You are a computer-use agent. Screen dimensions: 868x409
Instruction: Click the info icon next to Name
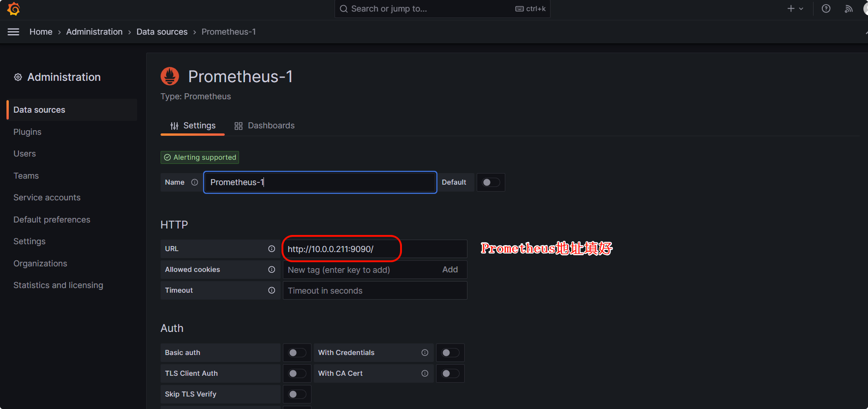coord(195,182)
